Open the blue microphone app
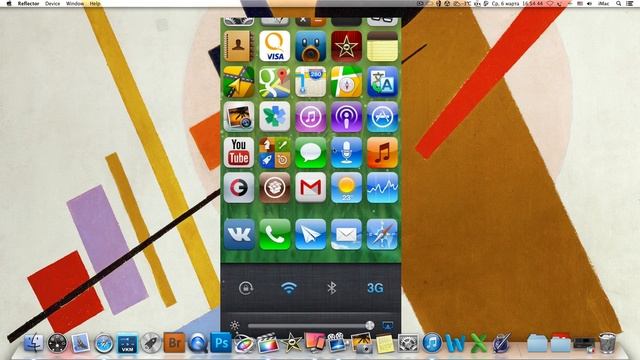Screen dimensions: 640x360 (x=346, y=153)
